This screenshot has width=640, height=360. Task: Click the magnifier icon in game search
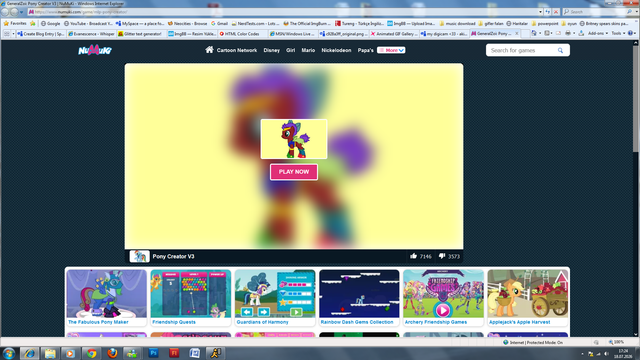coord(560,50)
